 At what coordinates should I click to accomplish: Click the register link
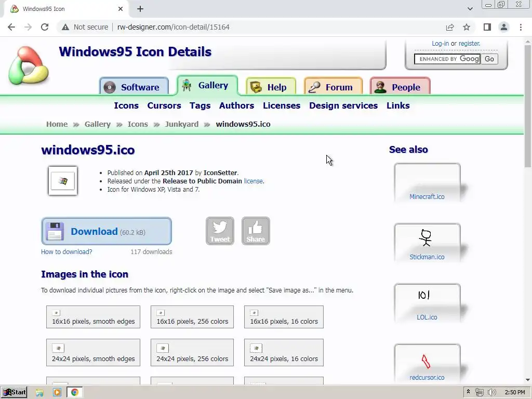point(469,44)
